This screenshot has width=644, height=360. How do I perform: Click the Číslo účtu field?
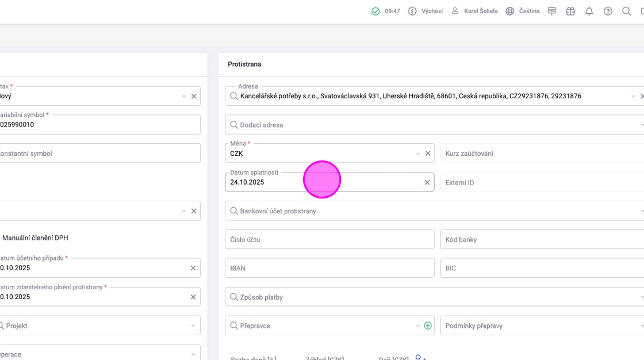pos(329,239)
